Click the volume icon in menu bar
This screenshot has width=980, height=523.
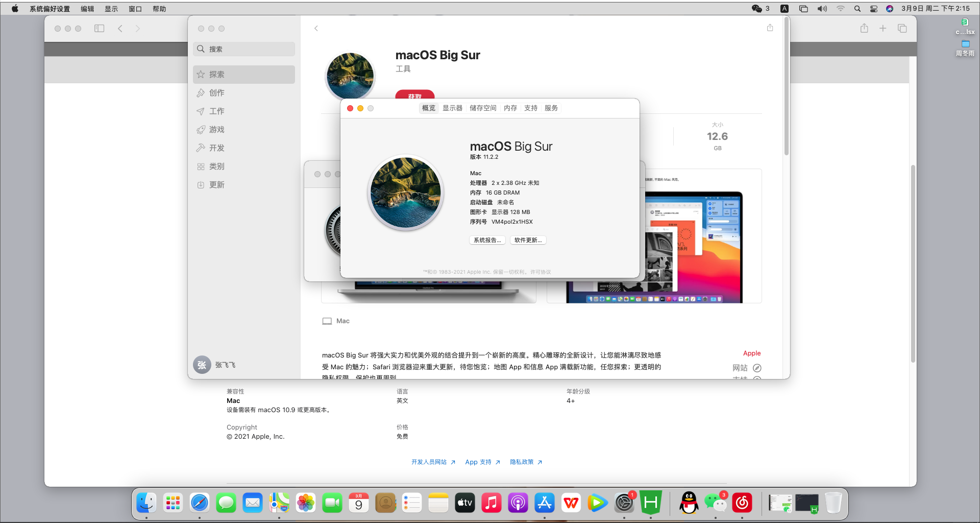point(822,8)
